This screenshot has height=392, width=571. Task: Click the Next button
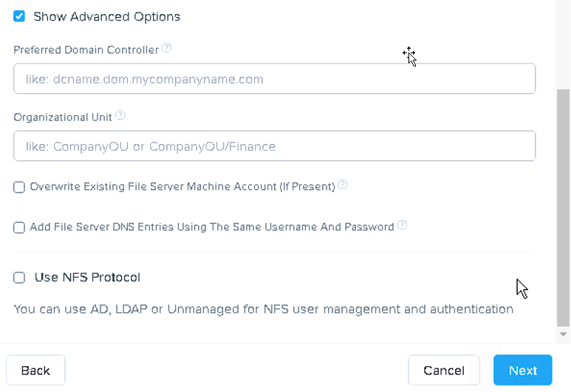(523, 370)
